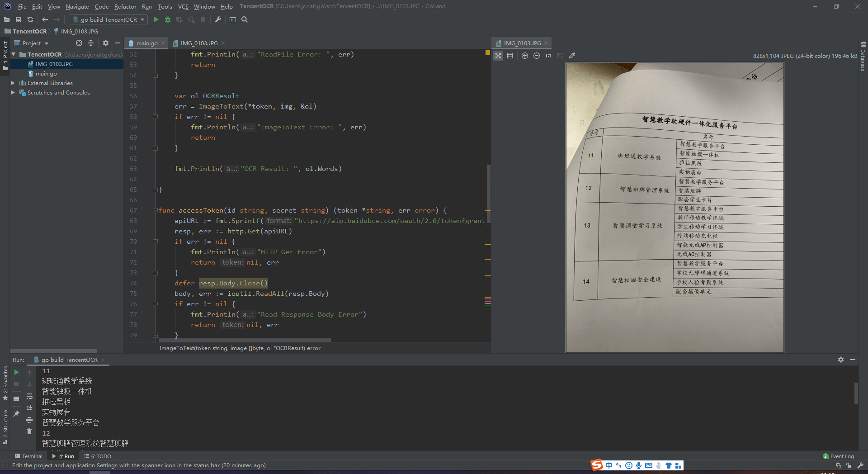Screen dimensions: 868x474
Task: Pick a color with the eyedropper tool
Action: click(x=572, y=56)
